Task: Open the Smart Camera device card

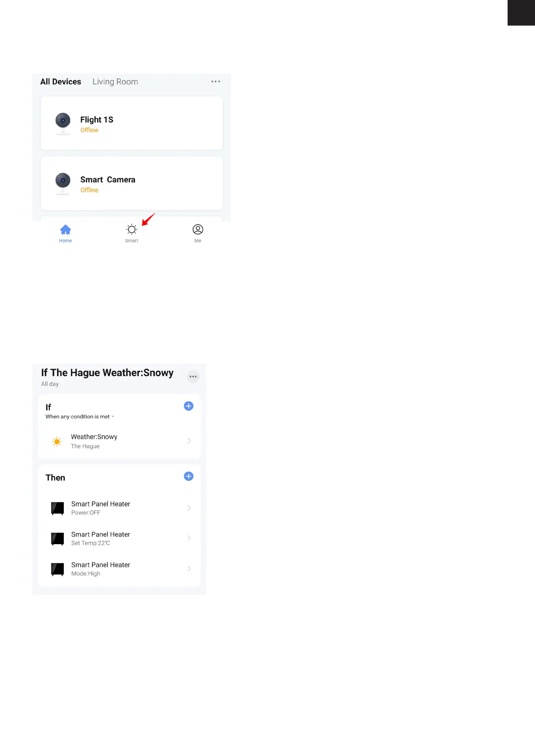Action: [x=132, y=183]
